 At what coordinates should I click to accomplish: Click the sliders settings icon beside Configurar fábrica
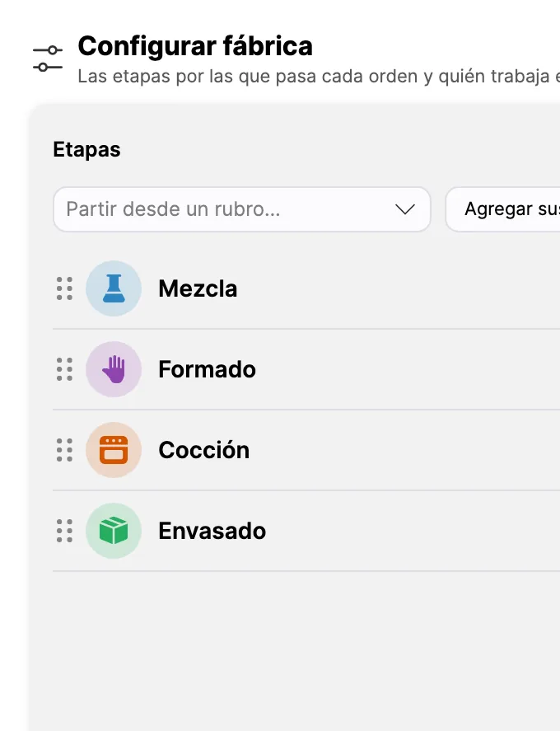[x=48, y=59]
